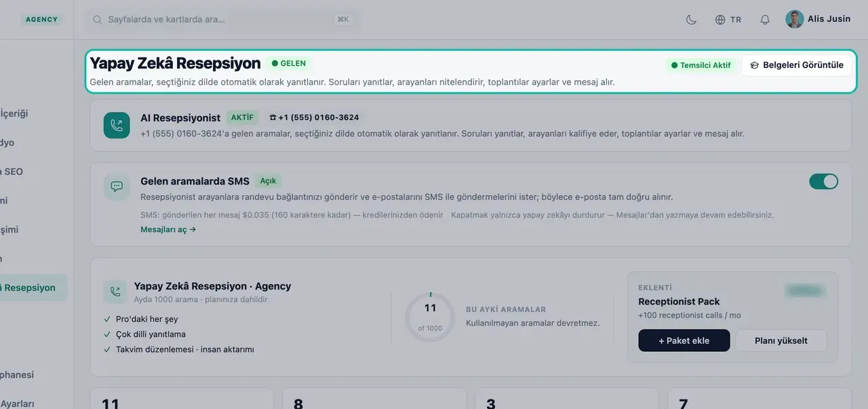
Task: Open the sidebar item ending 'dyo'
Action: [x=7, y=142]
